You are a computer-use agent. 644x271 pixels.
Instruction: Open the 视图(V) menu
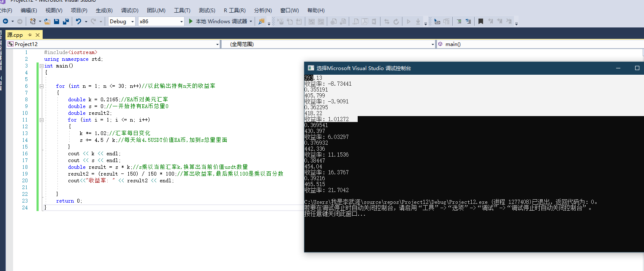point(54,10)
